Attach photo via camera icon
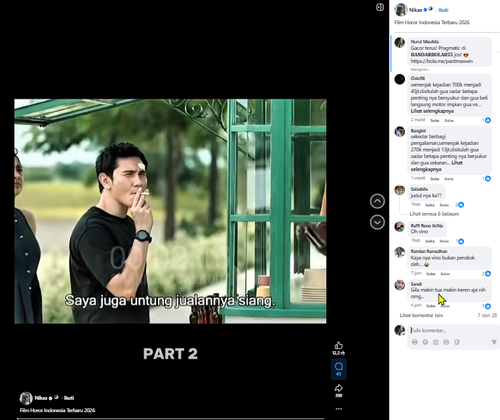The width and height of the screenshot is (500, 420). click(436, 342)
